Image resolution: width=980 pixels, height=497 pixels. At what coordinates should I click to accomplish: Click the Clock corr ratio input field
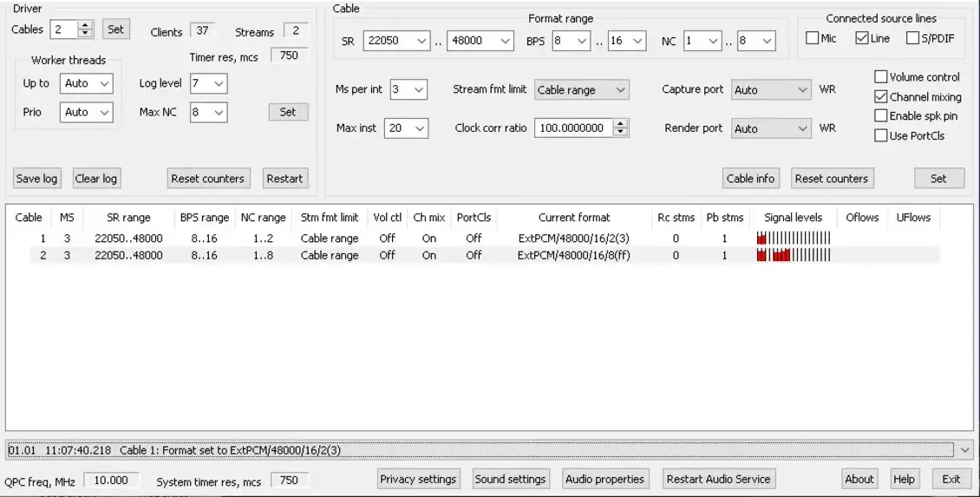(x=574, y=128)
